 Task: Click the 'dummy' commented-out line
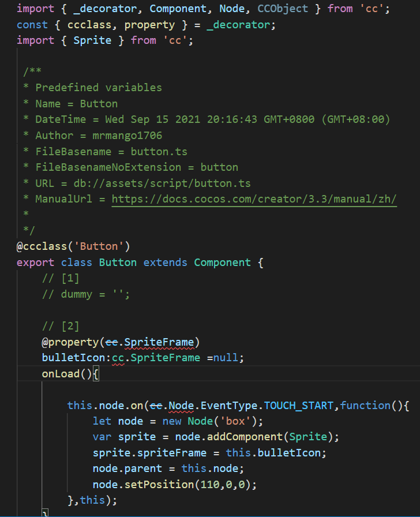(x=86, y=294)
